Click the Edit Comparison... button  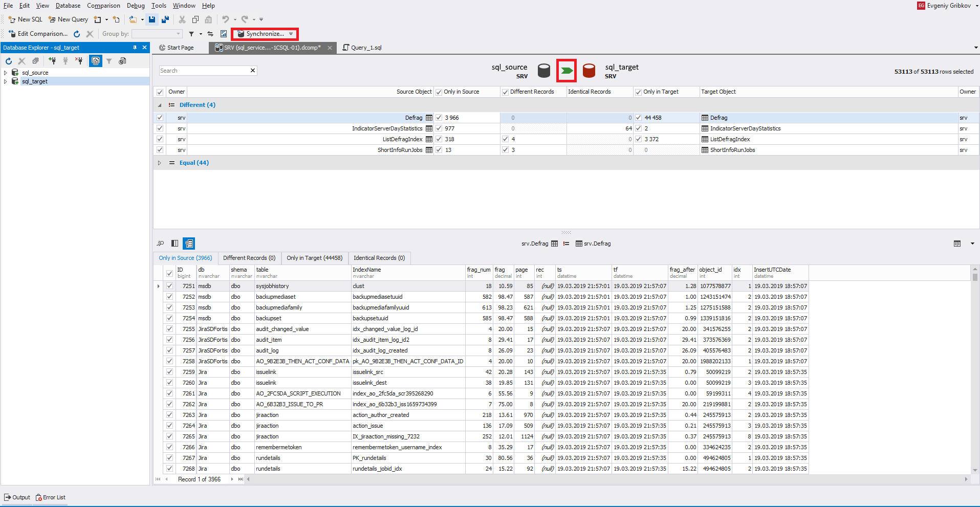(38, 34)
